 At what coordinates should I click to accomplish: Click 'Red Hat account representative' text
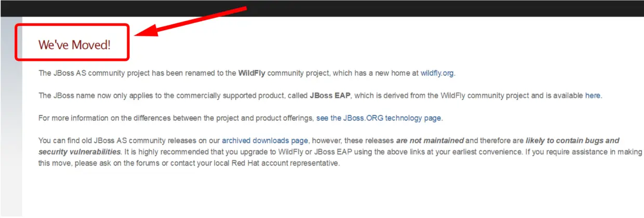coord(289,163)
